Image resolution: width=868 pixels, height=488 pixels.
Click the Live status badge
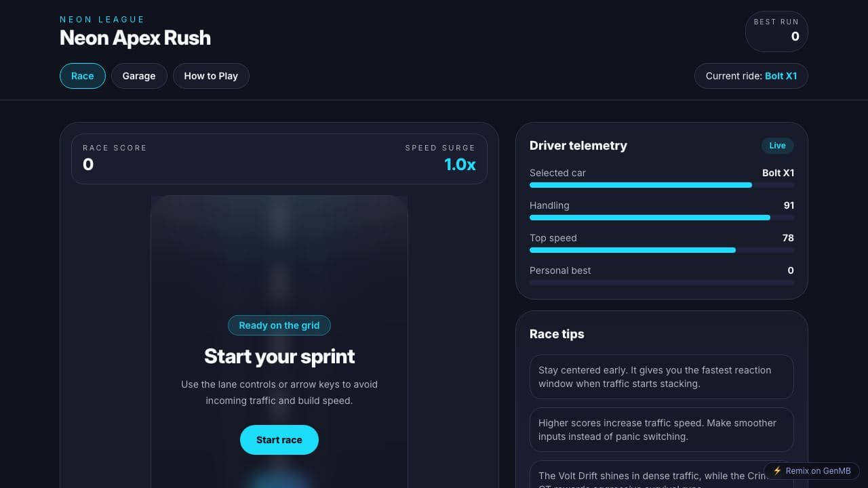(x=777, y=146)
